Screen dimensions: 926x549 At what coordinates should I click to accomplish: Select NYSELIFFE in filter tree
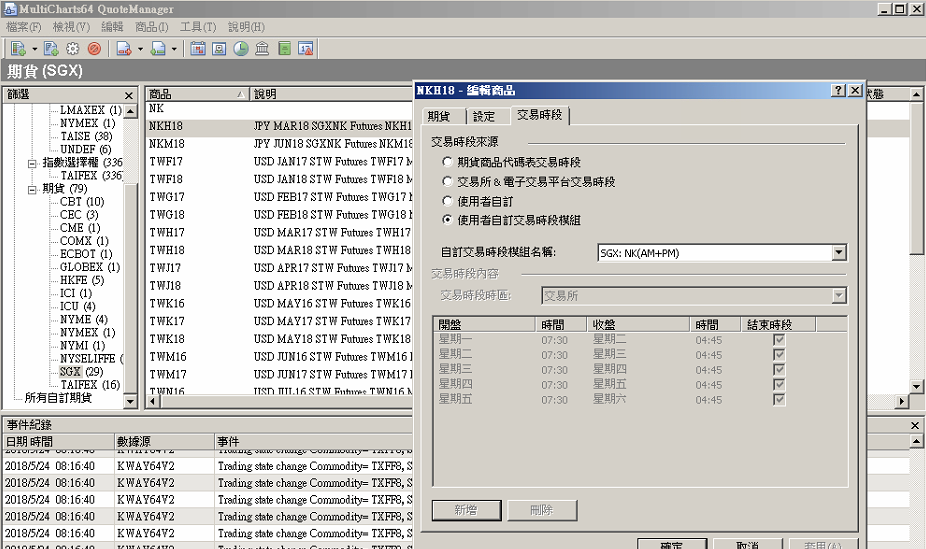point(90,358)
